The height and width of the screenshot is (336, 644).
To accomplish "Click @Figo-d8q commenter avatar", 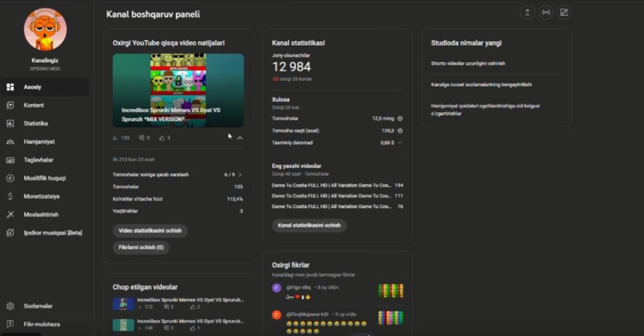I will click(276, 288).
